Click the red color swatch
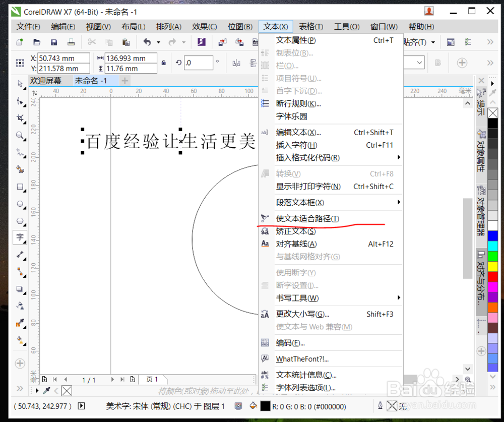 tap(493, 277)
